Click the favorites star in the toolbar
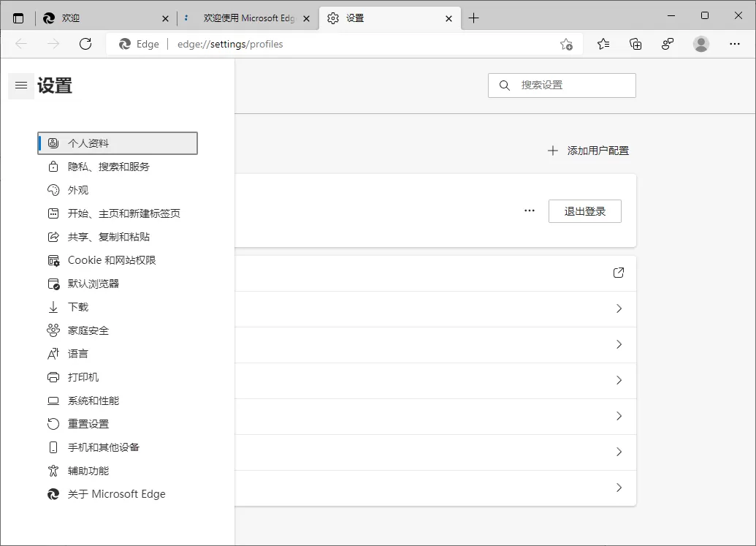This screenshot has height=546, width=756. point(603,44)
